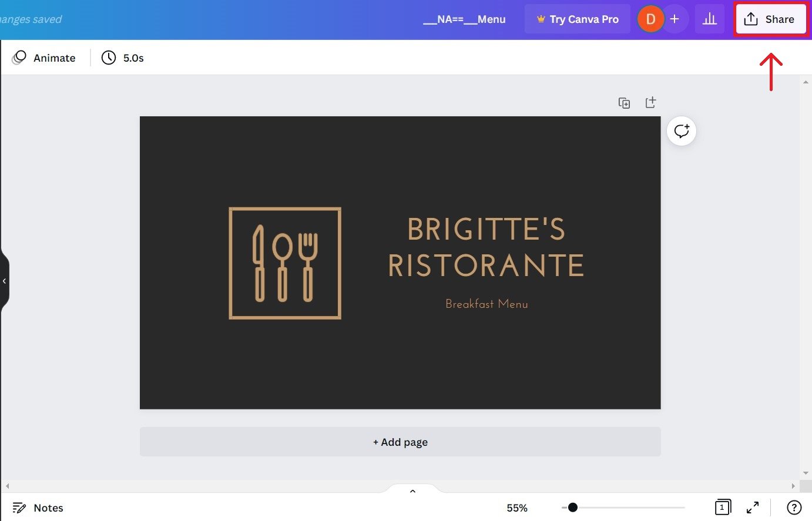Click the Share button

(770, 18)
